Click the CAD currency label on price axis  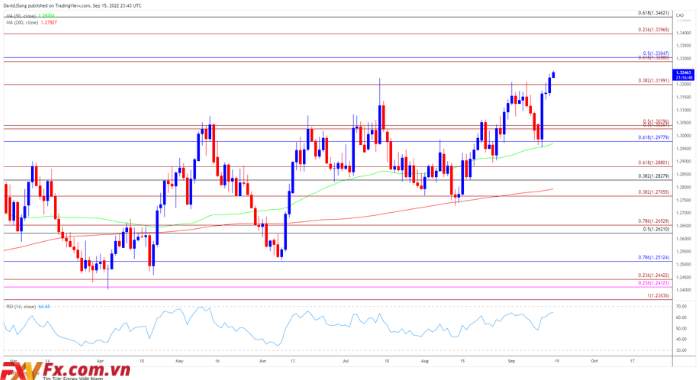point(680,15)
